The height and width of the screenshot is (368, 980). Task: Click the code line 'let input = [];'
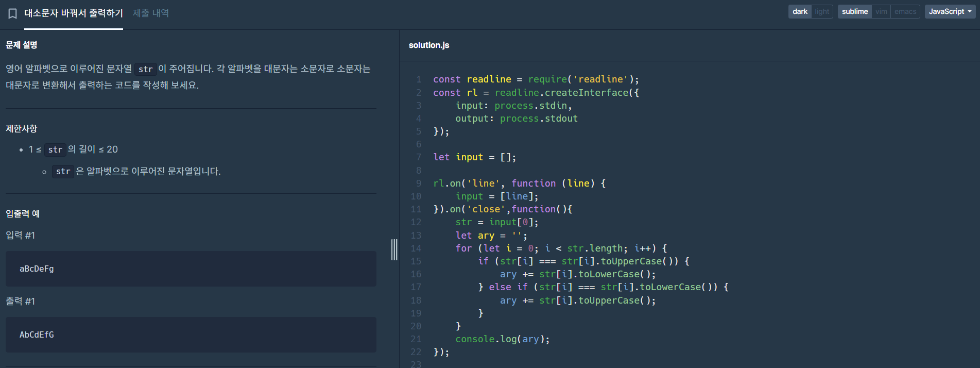coord(474,157)
